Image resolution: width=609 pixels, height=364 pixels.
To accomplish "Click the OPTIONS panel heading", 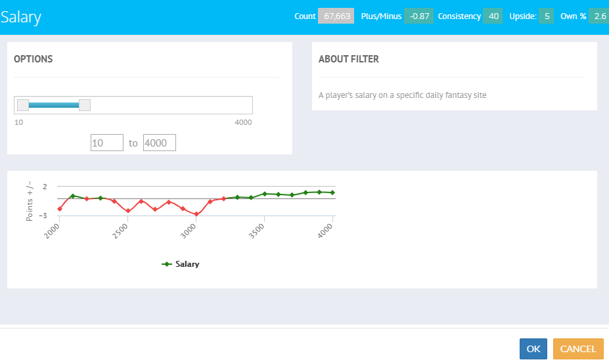I will (34, 59).
